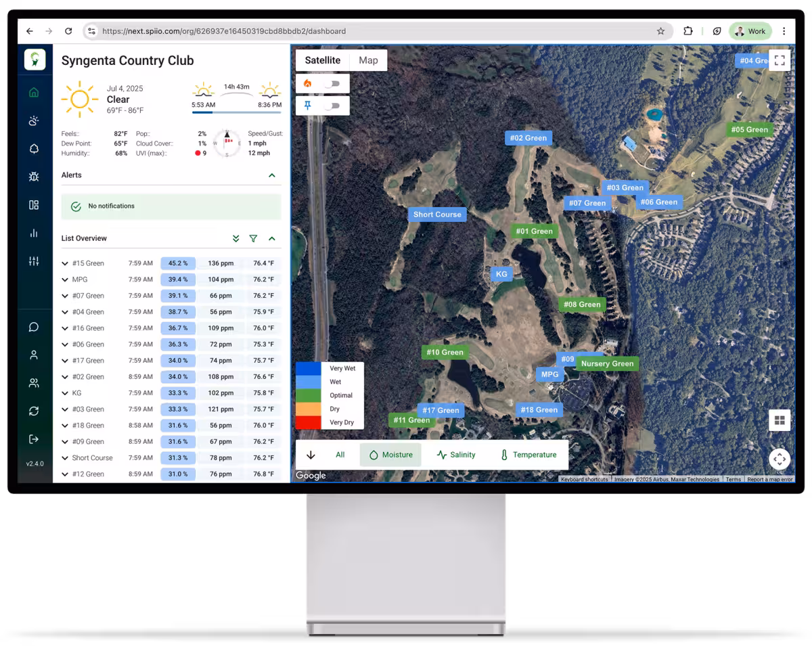Select the All data tab
The image size is (812, 651).
[x=340, y=455]
